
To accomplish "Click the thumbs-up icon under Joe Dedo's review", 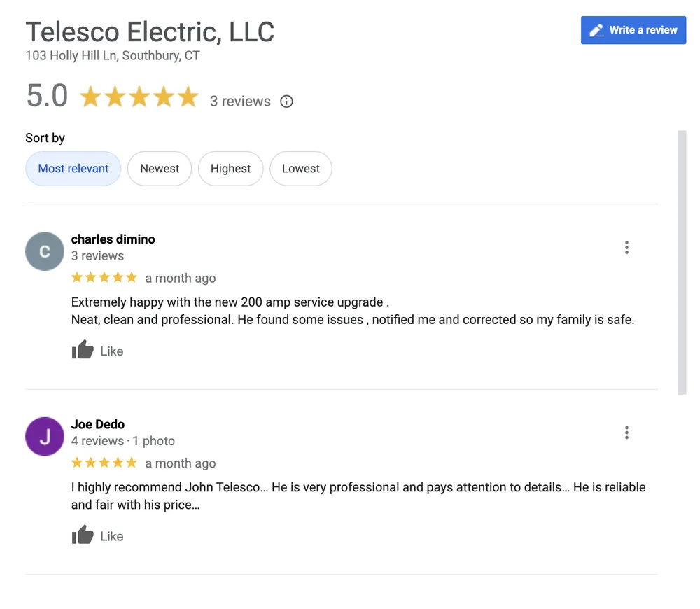I will 82,534.
